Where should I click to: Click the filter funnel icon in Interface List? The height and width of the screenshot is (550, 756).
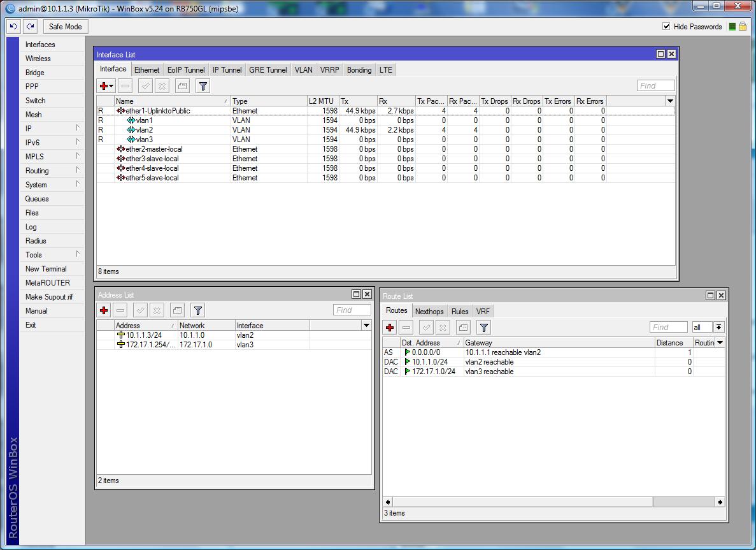[203, 85]
